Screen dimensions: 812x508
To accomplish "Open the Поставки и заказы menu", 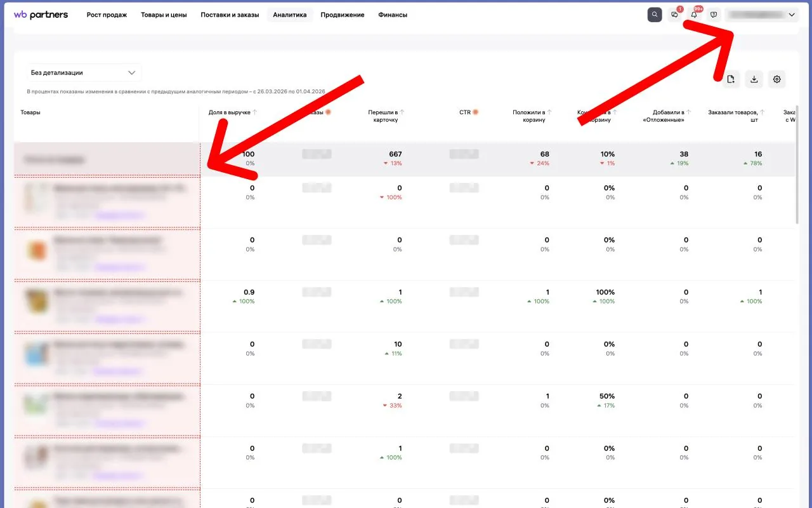I will (x=230, y=15).
